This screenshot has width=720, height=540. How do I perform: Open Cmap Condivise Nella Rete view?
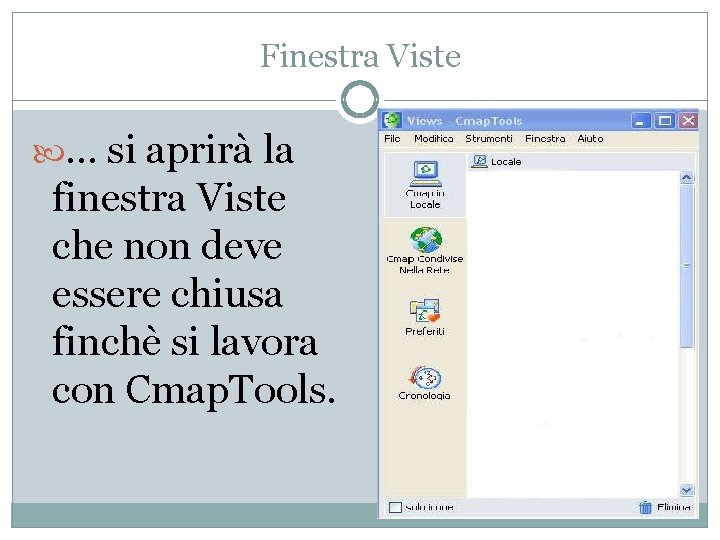click(425, 251)
